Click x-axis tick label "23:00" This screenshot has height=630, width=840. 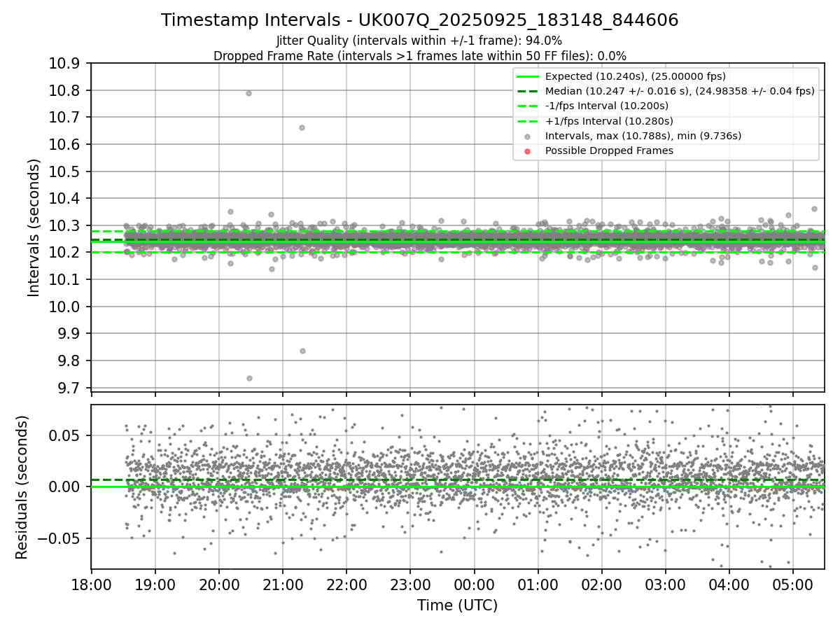pyautogui.click(x=410, y=584)
